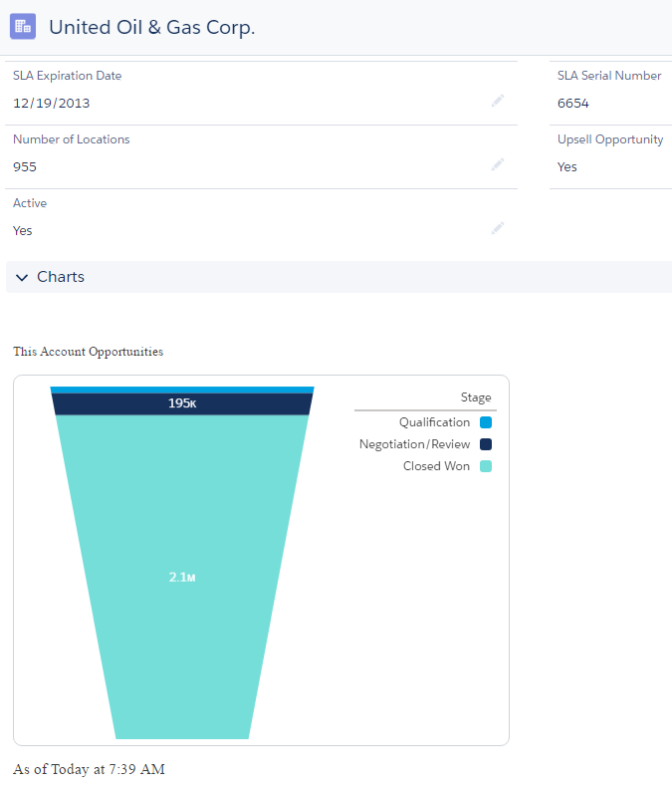Click the As of Today at 7:39 AM text
This screenshot has height=791, width=672.
point(89,769)
